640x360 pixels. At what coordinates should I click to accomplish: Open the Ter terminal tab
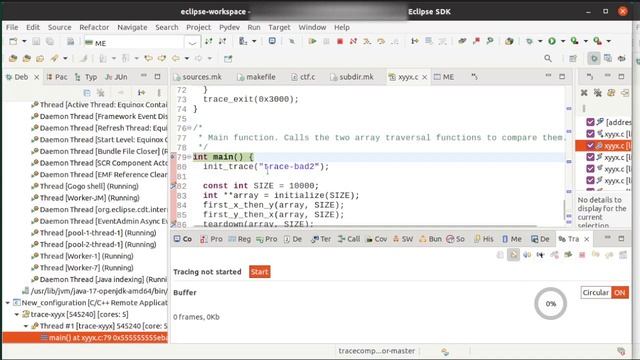click(x=321, y=239)
